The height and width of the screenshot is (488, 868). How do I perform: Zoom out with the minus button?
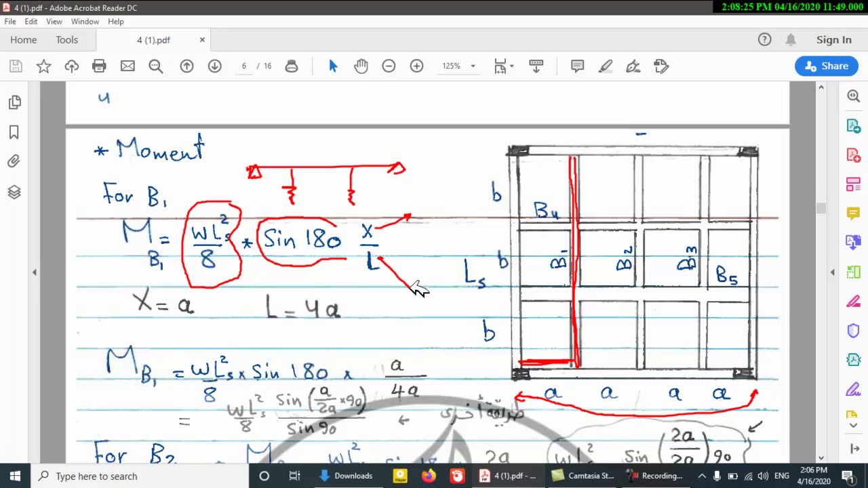coord(389,66)
